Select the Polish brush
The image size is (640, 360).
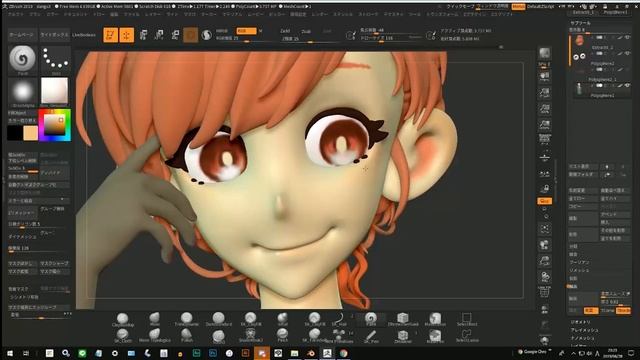click(x=187, y=336)
